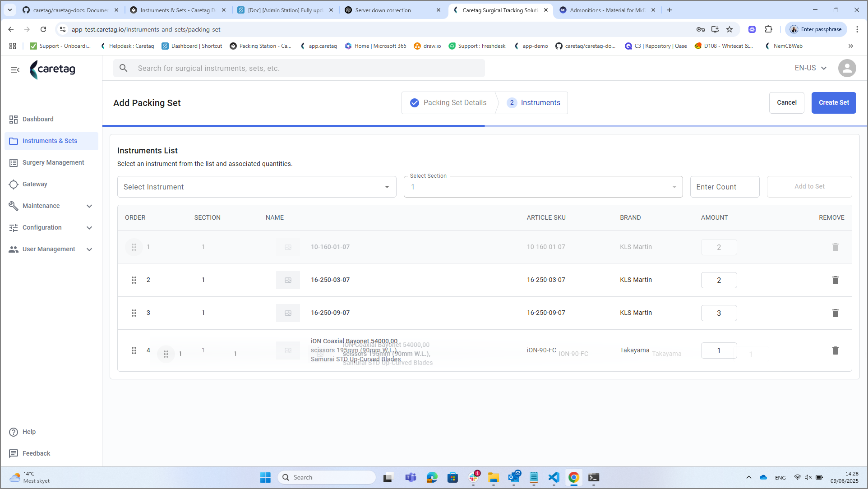The width and height of the screenshot is (868, 489).
Task: Cancel adding the packing set
Action: (x=786, y=103)
